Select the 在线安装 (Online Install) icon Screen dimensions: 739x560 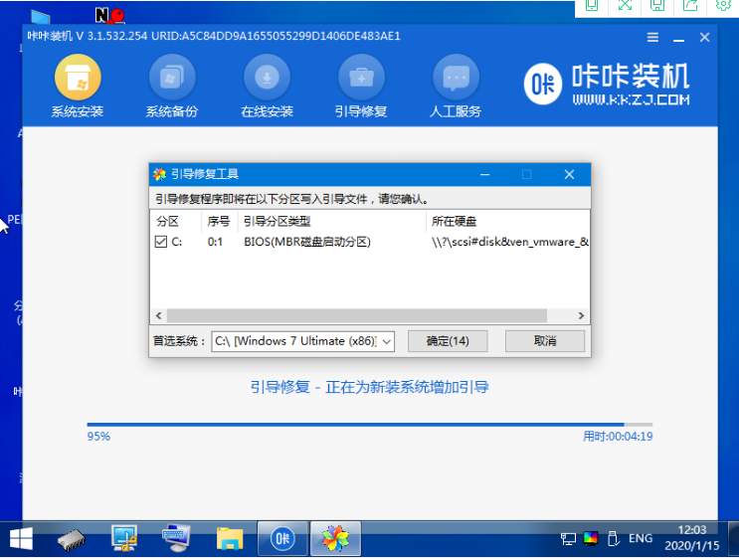point(267,85)
